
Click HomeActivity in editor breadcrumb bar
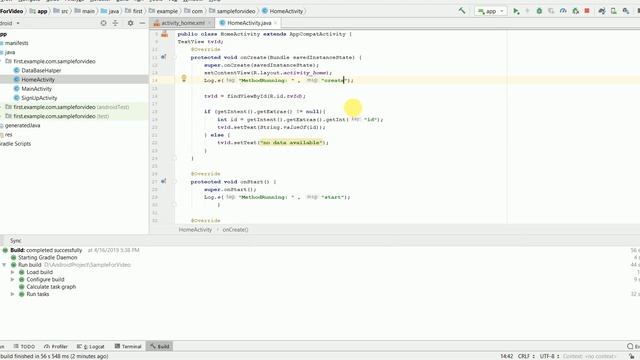195,230
